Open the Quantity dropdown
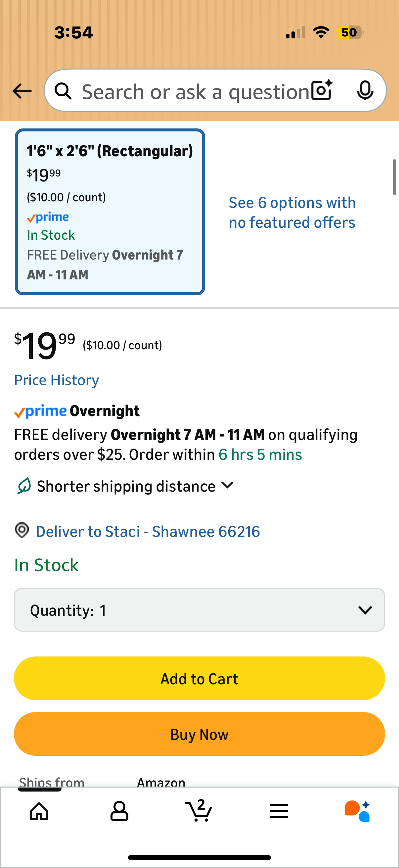This screenshot has width=399, height=868. [x=199, y=610]
